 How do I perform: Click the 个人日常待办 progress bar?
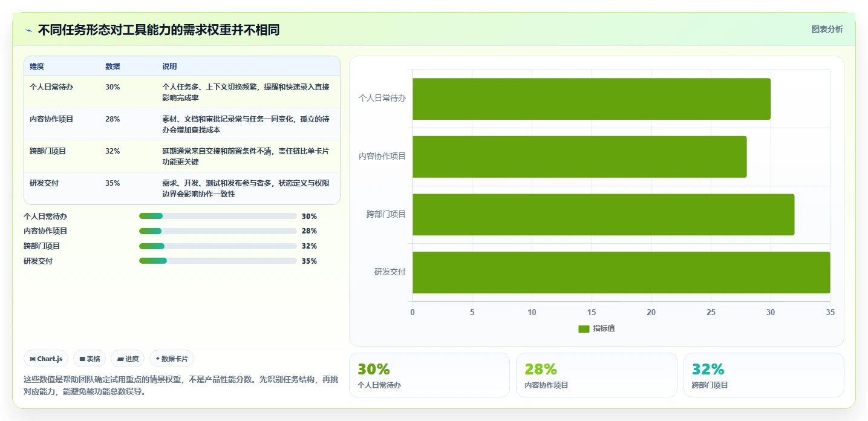coord(218,216)
